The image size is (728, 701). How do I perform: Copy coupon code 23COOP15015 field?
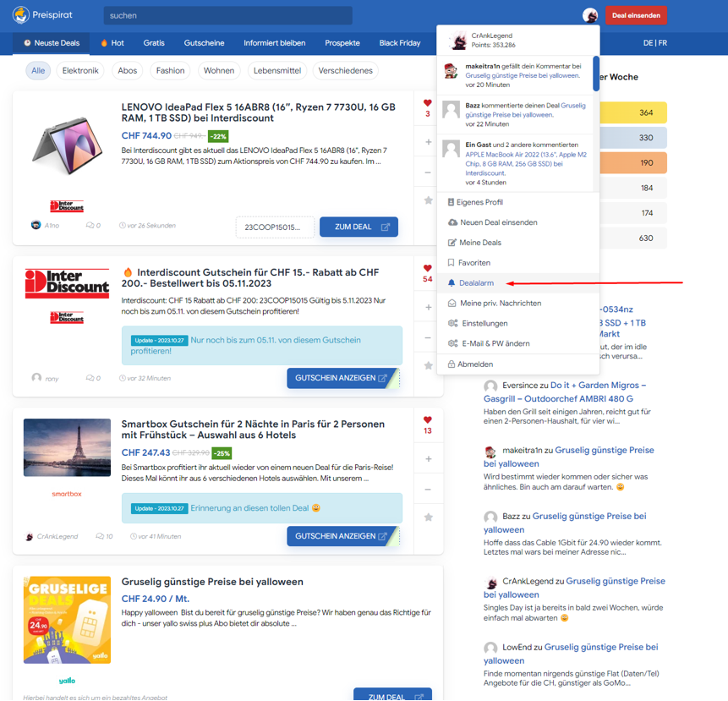(275, 227)
